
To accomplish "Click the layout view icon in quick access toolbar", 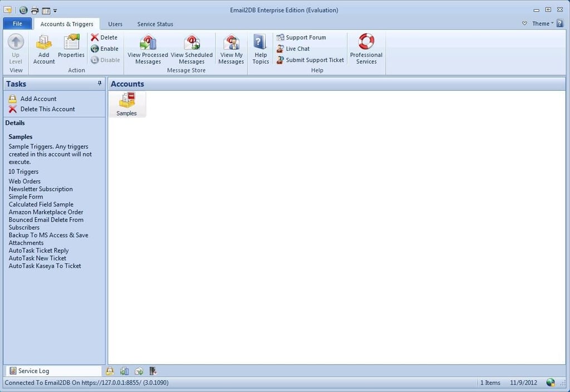I will coord(46,11).
